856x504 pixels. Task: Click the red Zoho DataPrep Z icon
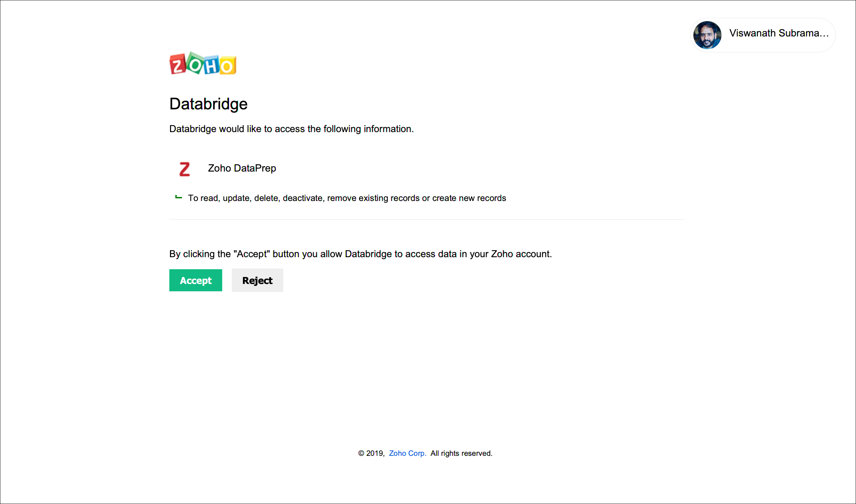click(x=184, y=169)
